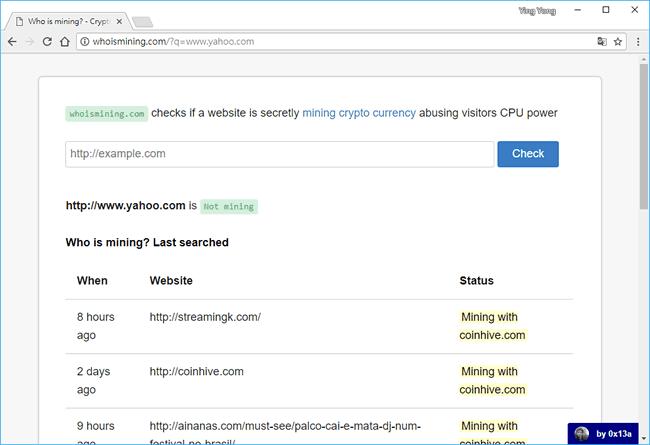Maximize the browser window
This screenshot has width=650, height=445.
606,10
